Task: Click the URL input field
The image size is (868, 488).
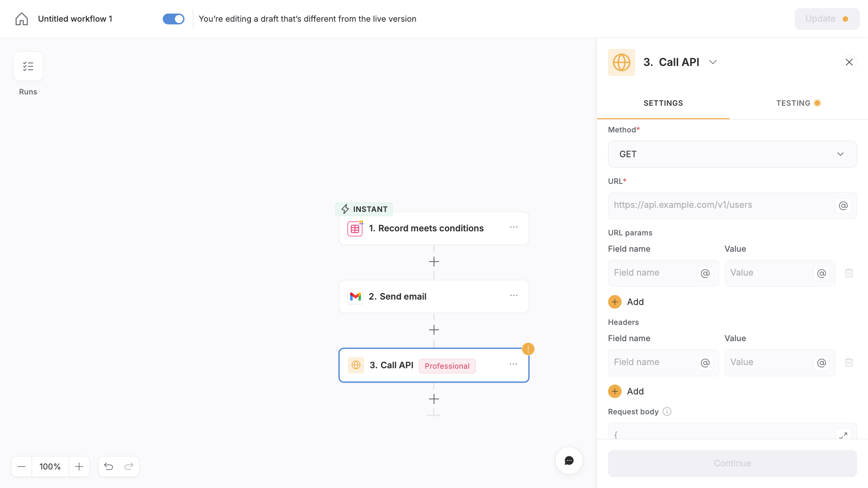Action: tap(723, 205)
